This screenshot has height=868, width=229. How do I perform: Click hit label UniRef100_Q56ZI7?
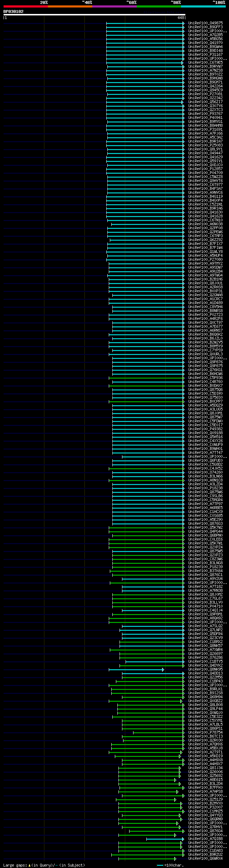pos(205,102)
